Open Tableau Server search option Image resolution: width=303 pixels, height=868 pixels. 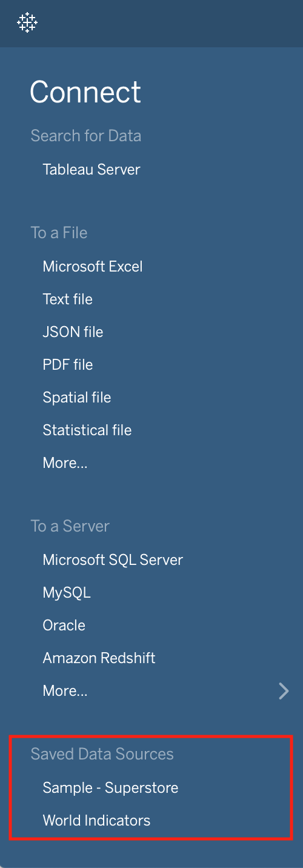[92, 170]
